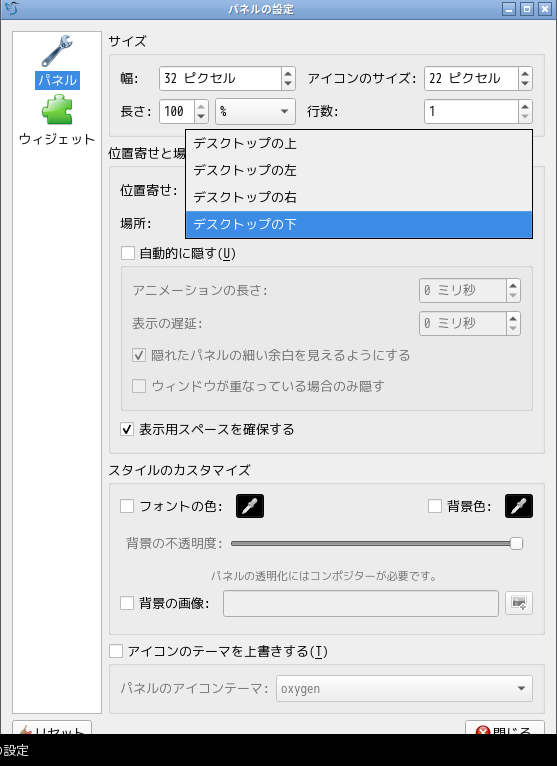The image size is (557, 766).
Task: Increase the 幅 pixel width stepper
Action: pos(288,73)
